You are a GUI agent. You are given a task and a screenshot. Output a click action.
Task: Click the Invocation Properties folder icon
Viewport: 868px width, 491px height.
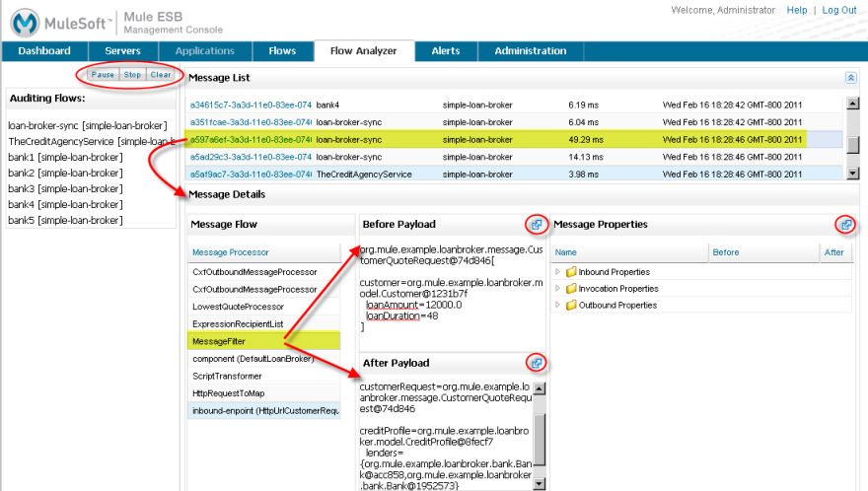pos(571,289)
